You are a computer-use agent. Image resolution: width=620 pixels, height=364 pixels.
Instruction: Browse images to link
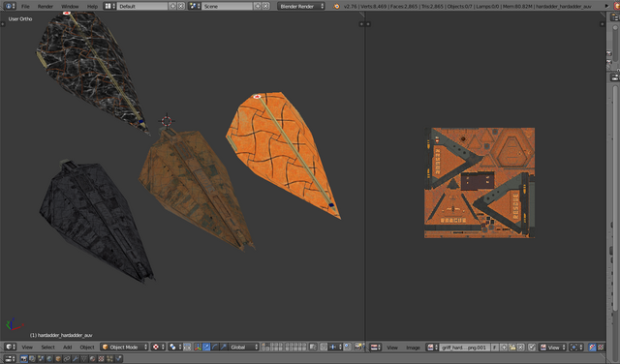coord(432,347)
